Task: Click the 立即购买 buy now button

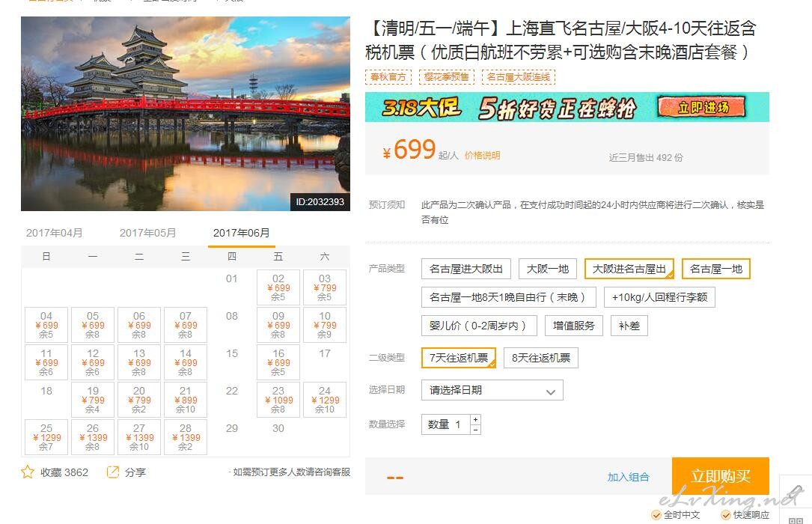Action: (x=721, y=476)
